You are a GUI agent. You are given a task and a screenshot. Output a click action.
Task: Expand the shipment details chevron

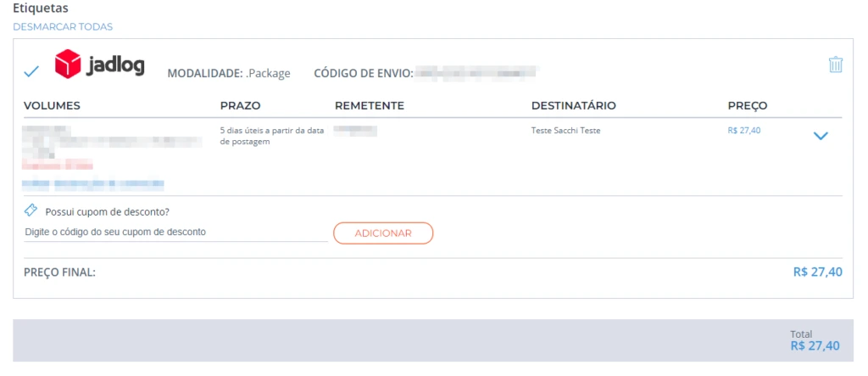(x=820, y=136)
